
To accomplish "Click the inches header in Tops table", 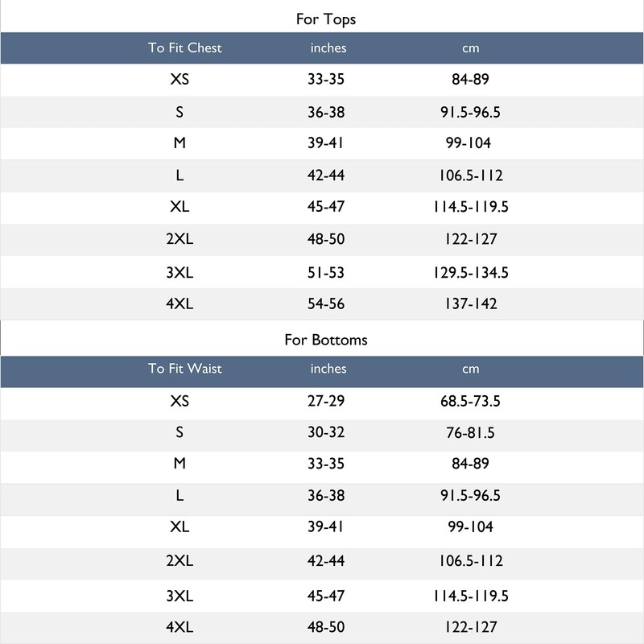I will point(328,47).
